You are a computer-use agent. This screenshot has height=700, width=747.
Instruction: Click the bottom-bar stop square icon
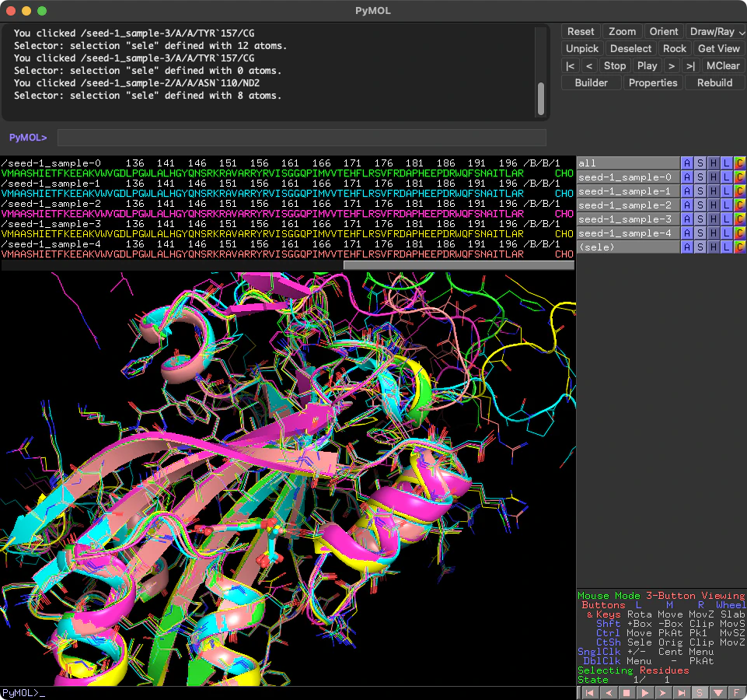click(627, 693)
